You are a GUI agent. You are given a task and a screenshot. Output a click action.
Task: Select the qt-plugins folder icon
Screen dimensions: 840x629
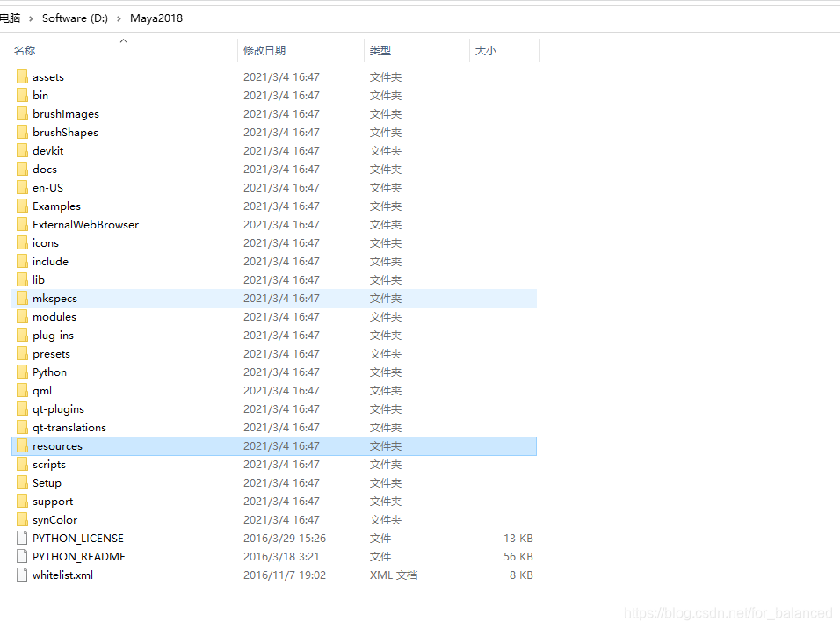tap(22, 409)
